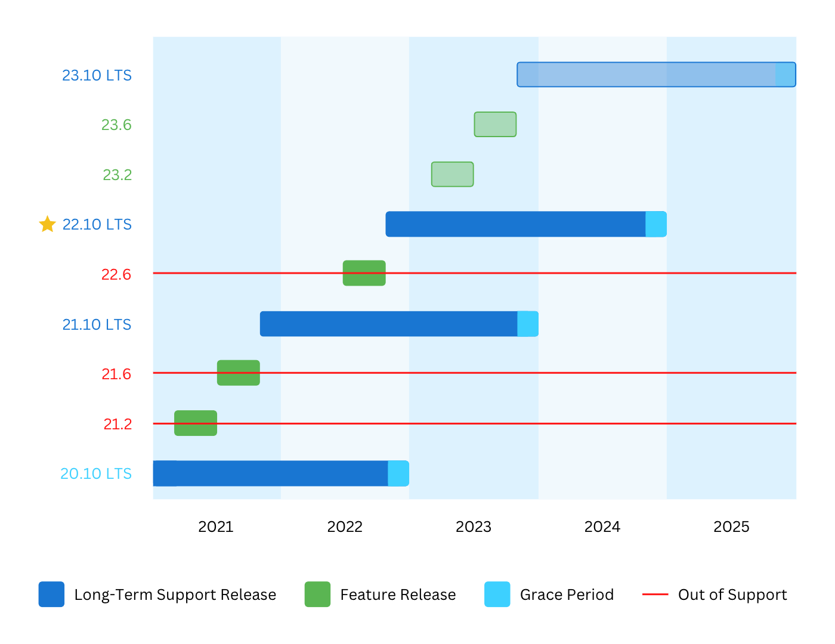The image size is (835, 644).
Task: Click the red '21.2' row label
Action: point(117,425)
